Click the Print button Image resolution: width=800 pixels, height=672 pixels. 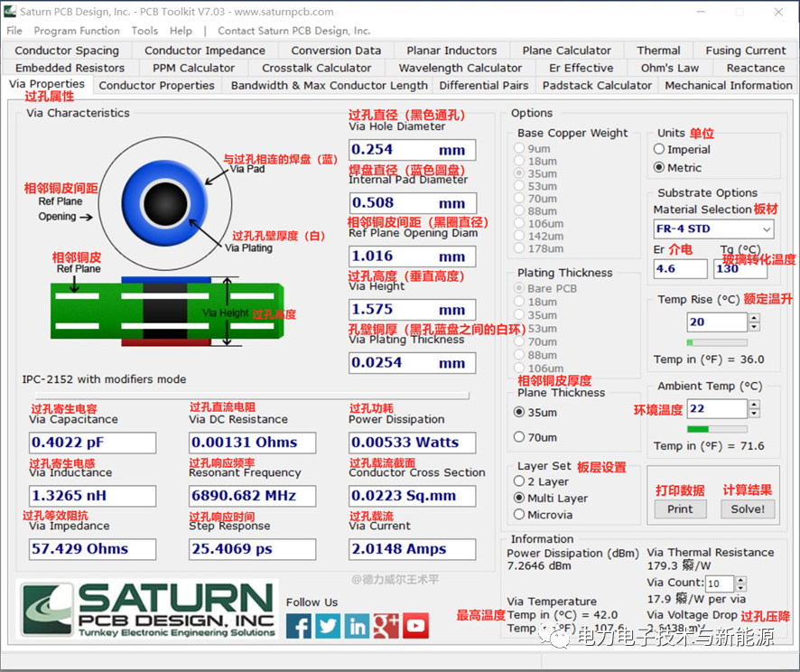[x=680, y=509]
